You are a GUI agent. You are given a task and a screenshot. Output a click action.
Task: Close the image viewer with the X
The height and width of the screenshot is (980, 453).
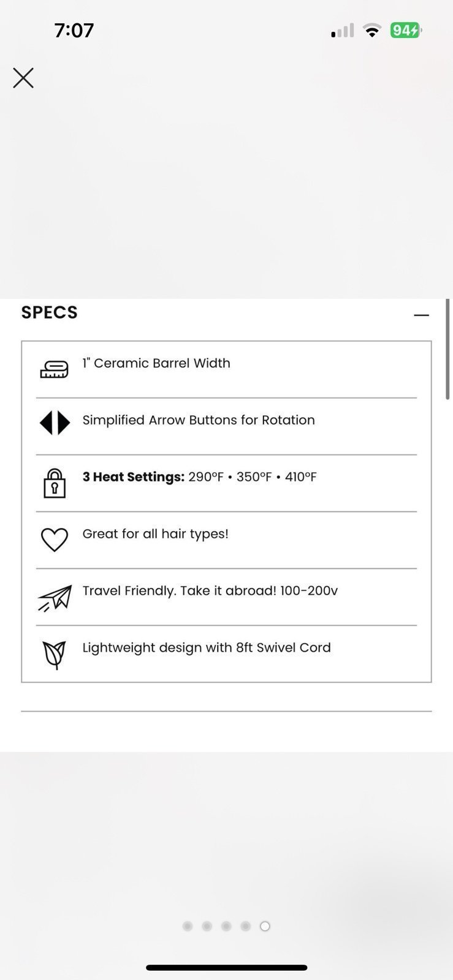click(x=23, y=78)
